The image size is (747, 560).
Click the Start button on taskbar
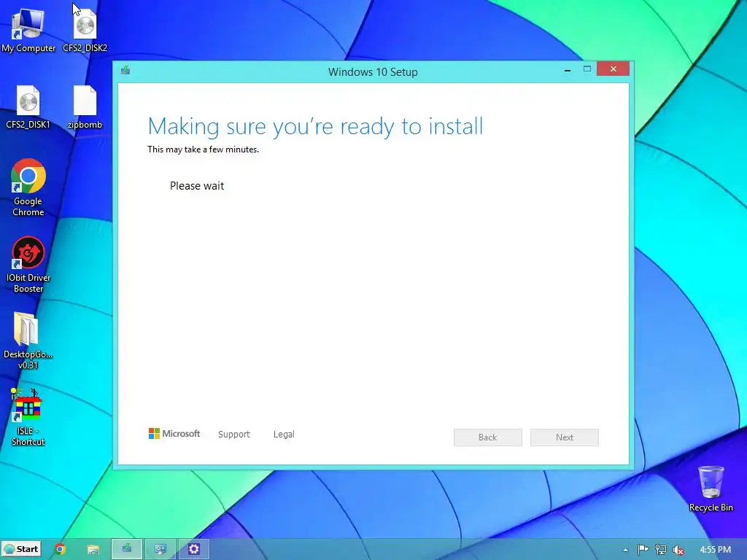[21, 549]
